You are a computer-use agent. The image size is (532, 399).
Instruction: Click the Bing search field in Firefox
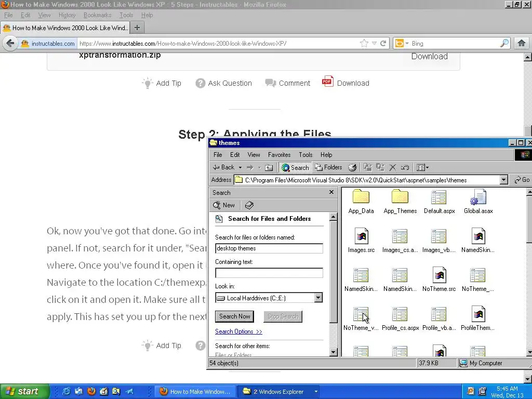click(x=455, y=44)
